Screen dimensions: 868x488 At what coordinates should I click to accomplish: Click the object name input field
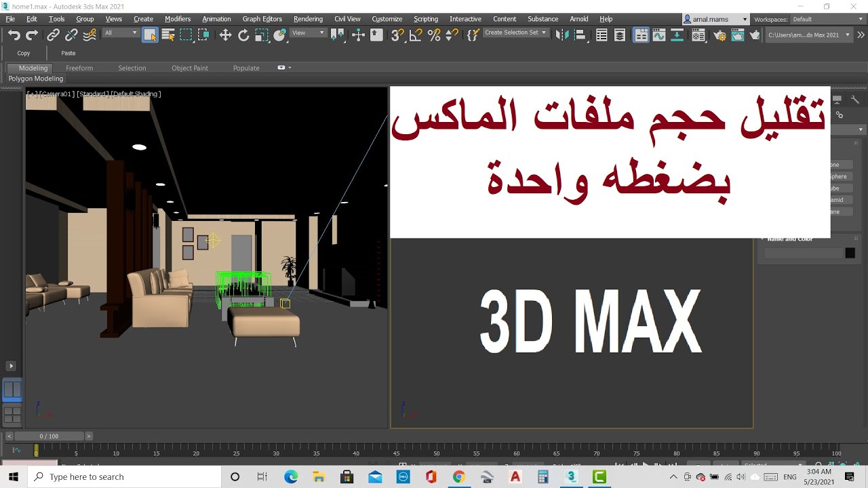click(803, 253)
